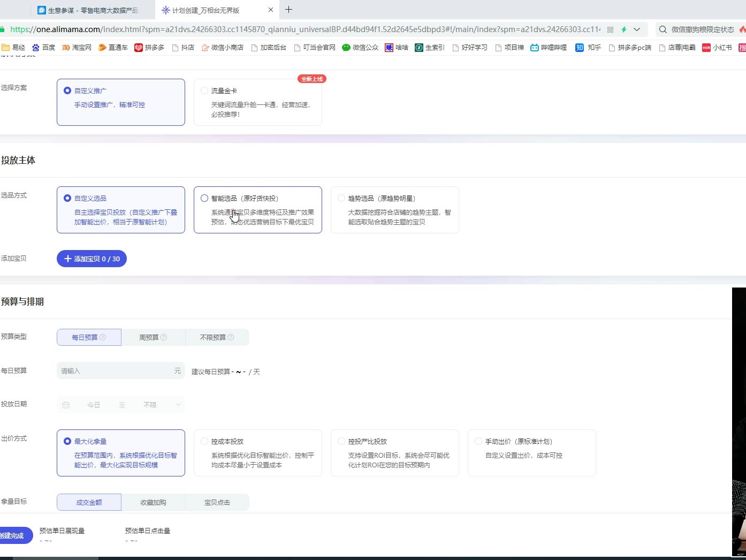Expand the 投放日期 date range dropdown arrow
746x560 pixels.
178,405
